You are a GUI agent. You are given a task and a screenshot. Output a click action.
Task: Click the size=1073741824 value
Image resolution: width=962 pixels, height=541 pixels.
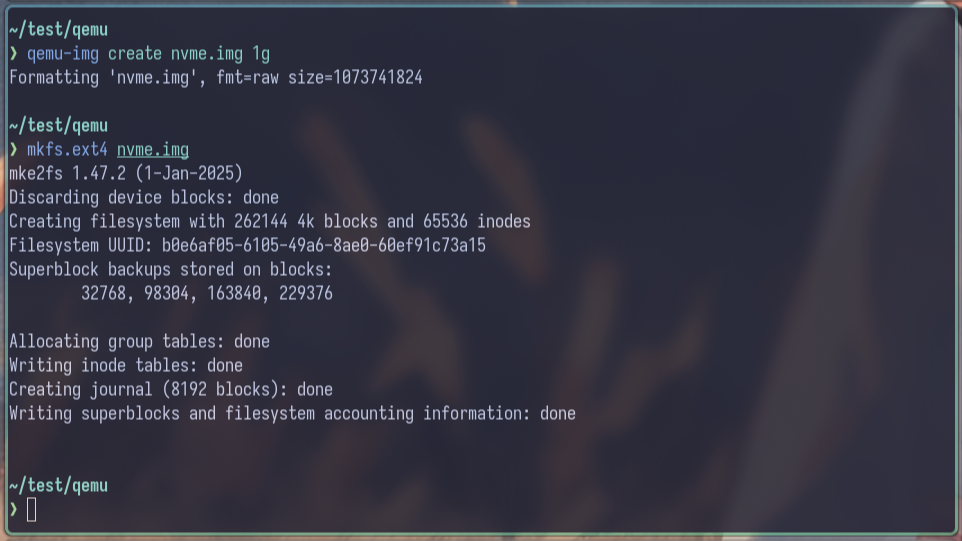point(355,78)
